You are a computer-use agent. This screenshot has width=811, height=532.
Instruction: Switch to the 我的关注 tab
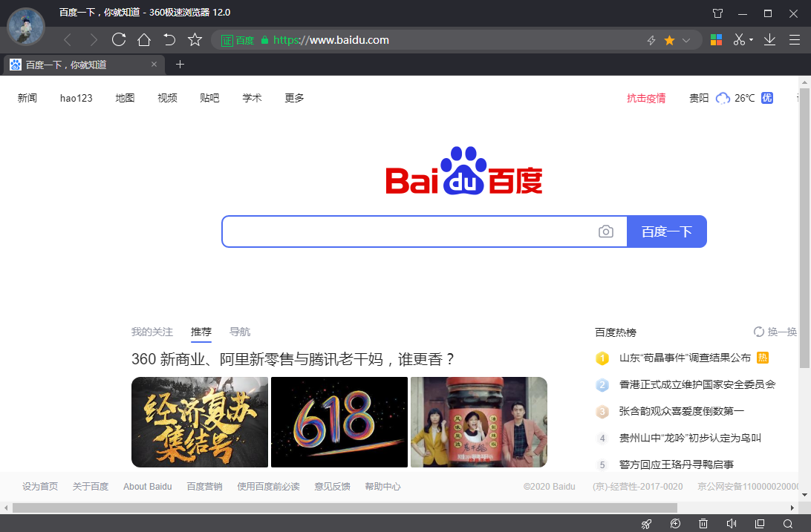click(x=152, y=332)
